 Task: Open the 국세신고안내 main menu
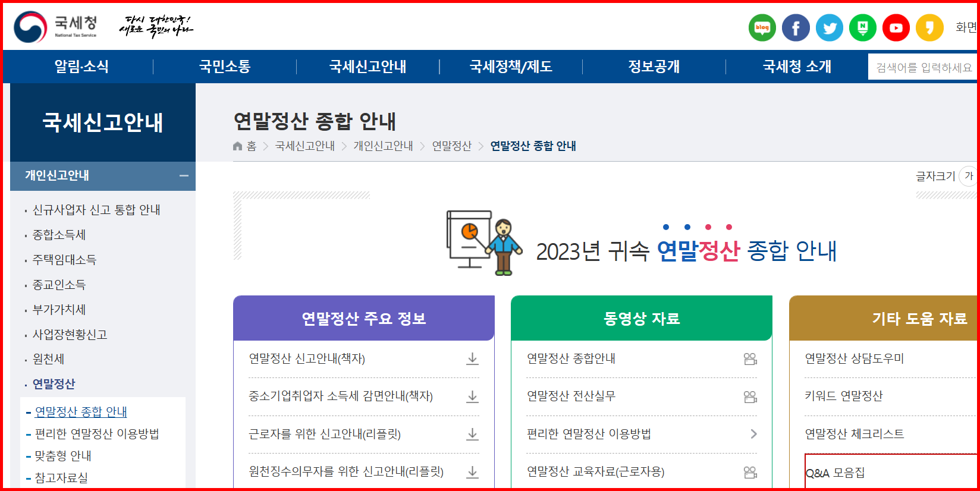367,66
